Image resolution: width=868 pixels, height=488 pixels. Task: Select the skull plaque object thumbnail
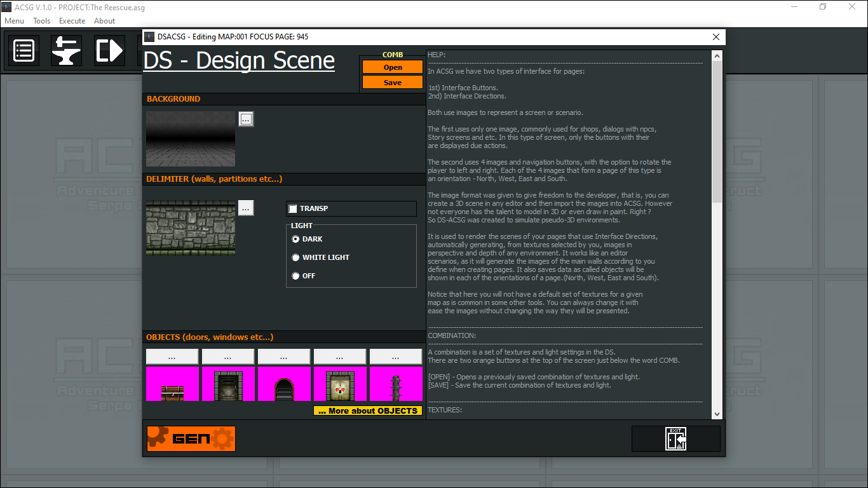[340, 384]
